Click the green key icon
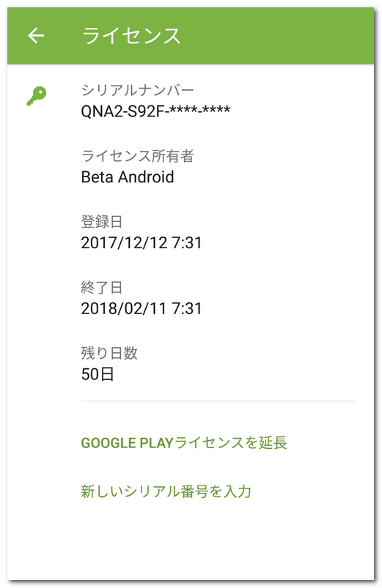The image size is (382, 588). (37, 96)
